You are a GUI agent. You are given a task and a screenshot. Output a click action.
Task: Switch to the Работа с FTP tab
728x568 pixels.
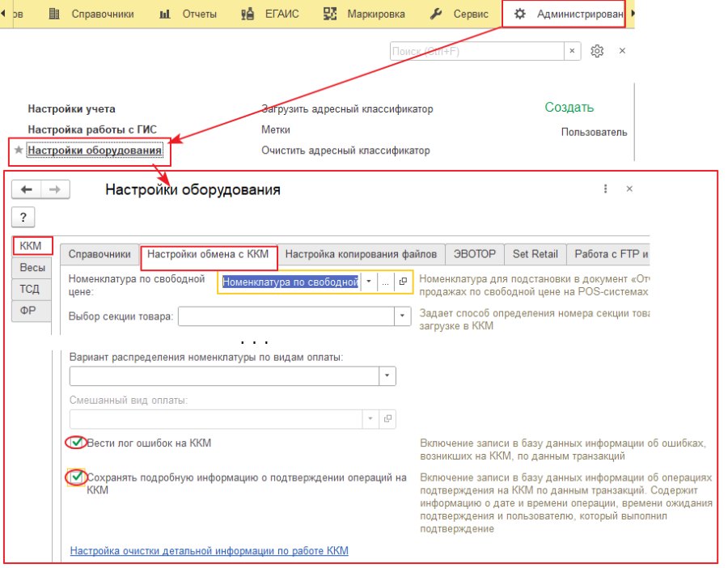coord(609,254)
